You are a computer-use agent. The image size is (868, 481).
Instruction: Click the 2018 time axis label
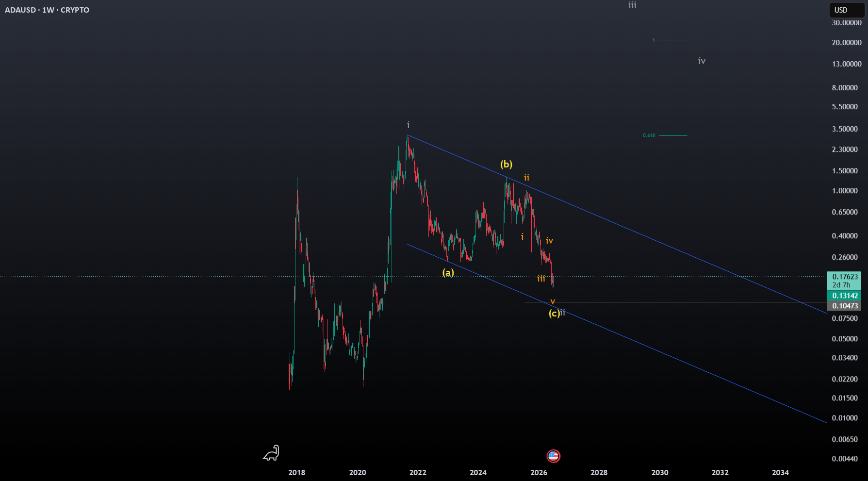click(296, 472)
